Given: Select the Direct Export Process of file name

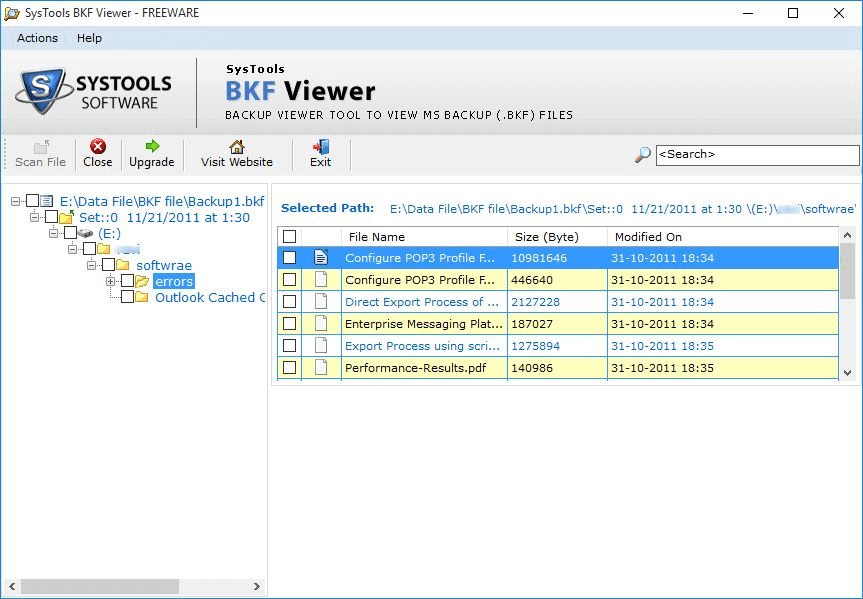Looking at the screenshot, I should pyautogui.click(x=422, y=302).
